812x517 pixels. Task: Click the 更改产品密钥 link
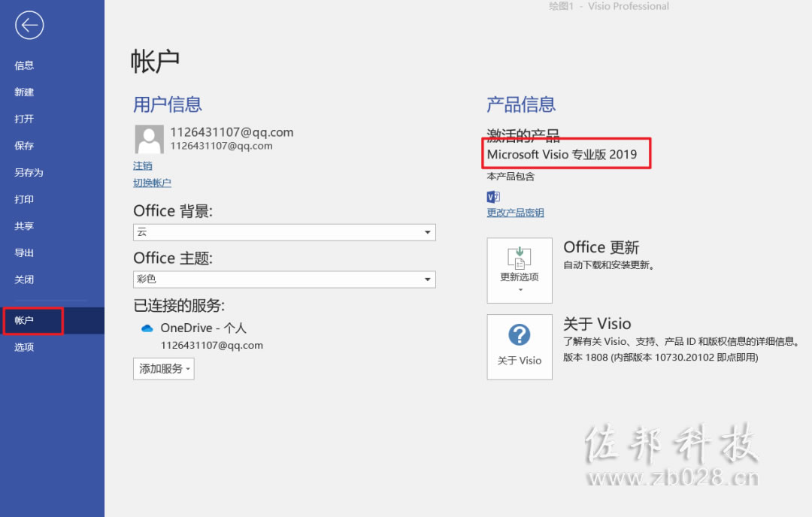tap(515, 213)
